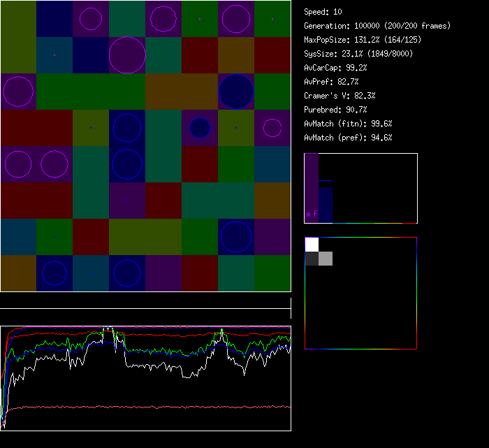Click the dark gray square in the matrix panel
Image resolution: width=489 pixels, height=448 pixels.
(312, 259)
